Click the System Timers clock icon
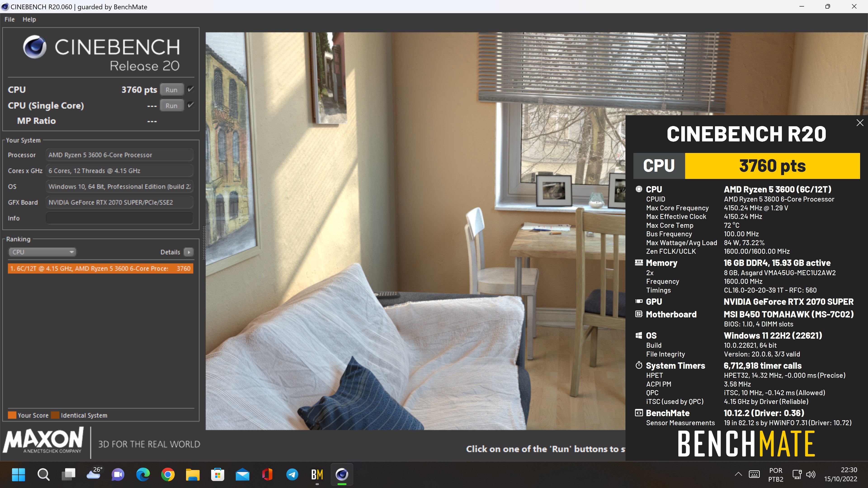Image resolution: width=868 pixels, height=488 pixels. 639,365
